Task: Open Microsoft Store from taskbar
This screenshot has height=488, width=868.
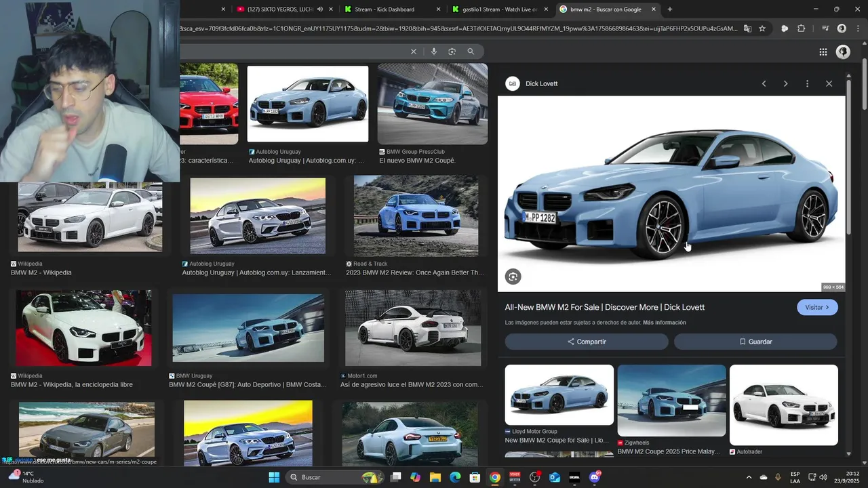Action: coord(475,477)
